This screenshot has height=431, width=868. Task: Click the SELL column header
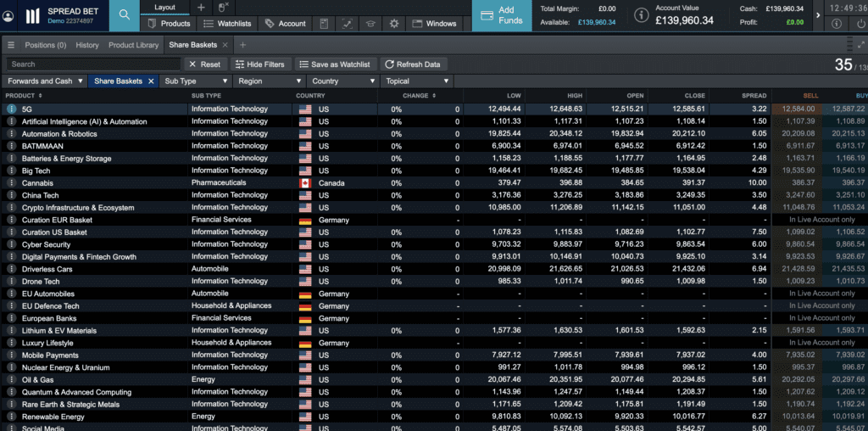click(810, 96)
